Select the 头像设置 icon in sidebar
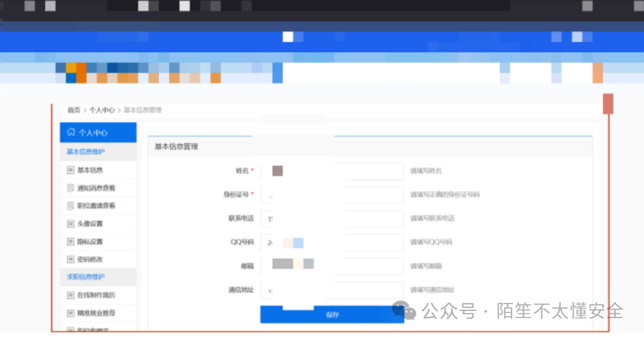This screenshot has width=644, height=337. 71,223
